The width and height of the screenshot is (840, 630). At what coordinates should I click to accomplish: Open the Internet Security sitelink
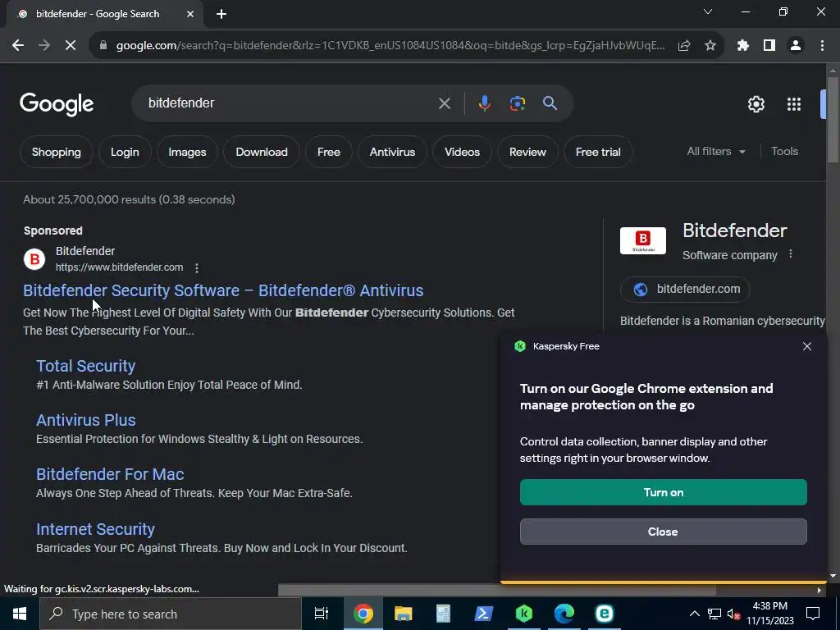[95, 529]
